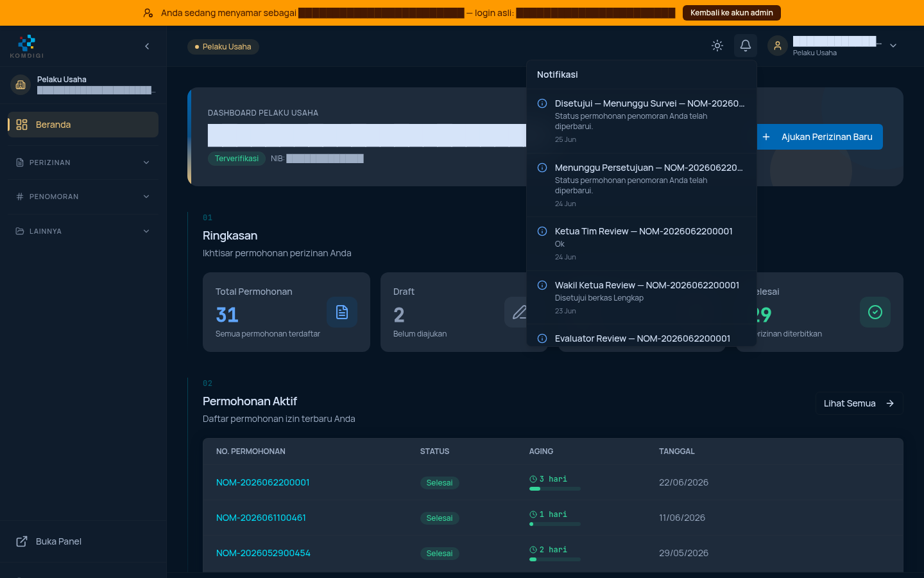This screenshot has width=924, height=578.
Task: Open the notifications bell
Action: [746, 46]
